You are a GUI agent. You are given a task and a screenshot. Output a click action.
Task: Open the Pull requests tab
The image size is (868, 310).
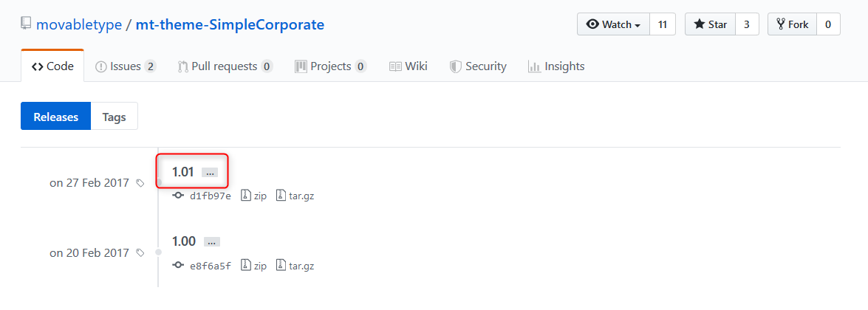[225, 66]
